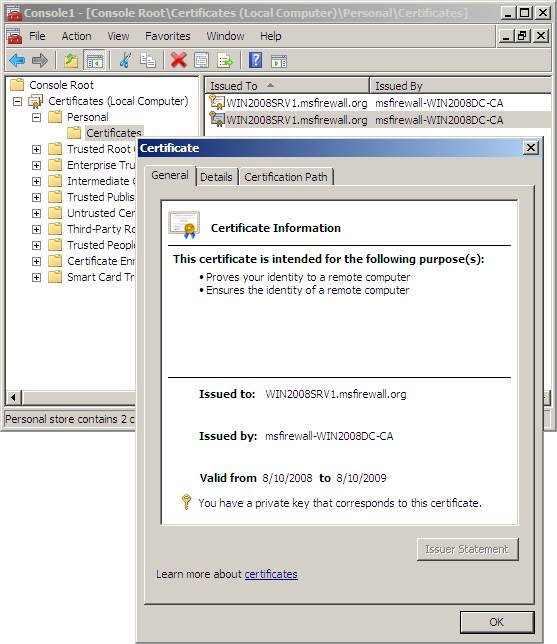Select the second WIN2008SRV1.msfirewall.org certificate row
Screen dimensions: 557x644
[297, 120]
